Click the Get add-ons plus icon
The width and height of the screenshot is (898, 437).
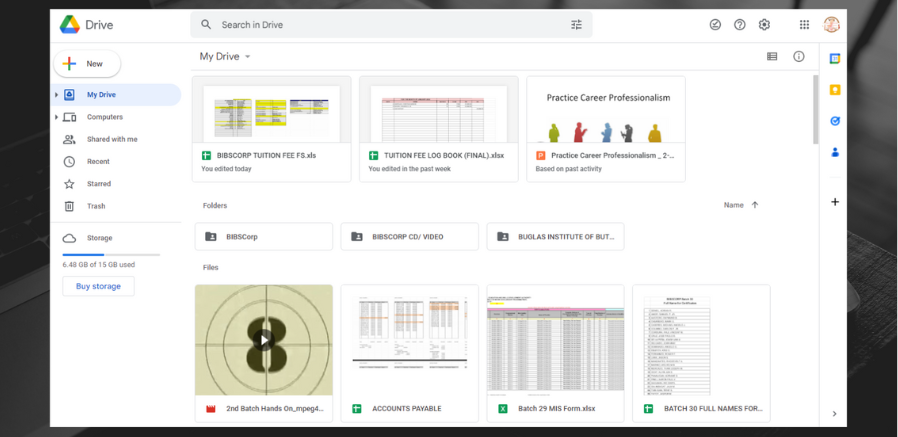[x=835, y=202]
